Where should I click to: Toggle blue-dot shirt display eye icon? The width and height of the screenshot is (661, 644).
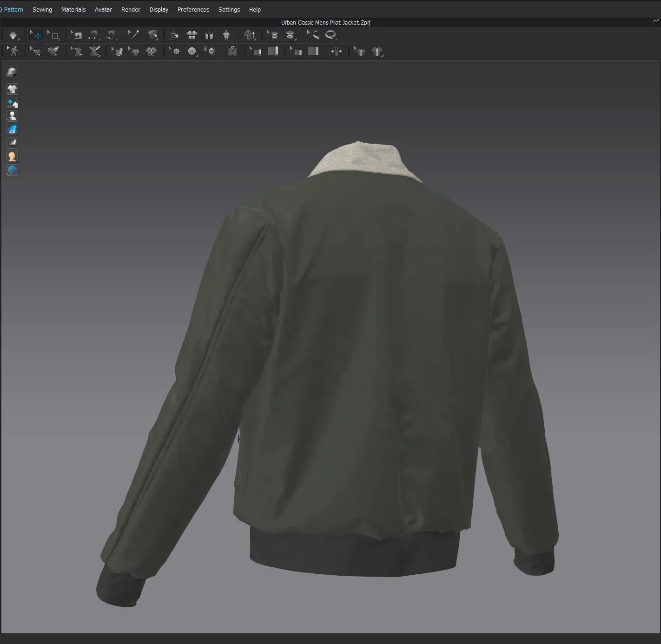click(12, 103)
